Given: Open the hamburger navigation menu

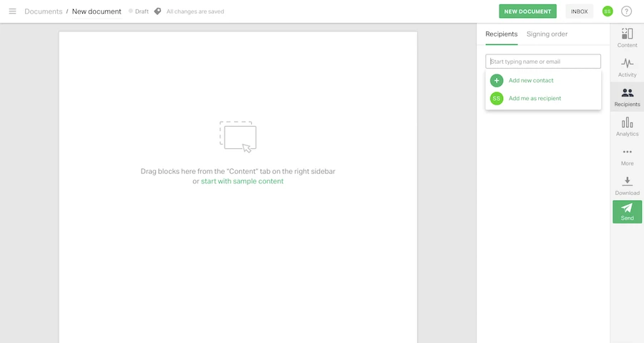Looking at the screenshot, I should click(x=12, y=11).
